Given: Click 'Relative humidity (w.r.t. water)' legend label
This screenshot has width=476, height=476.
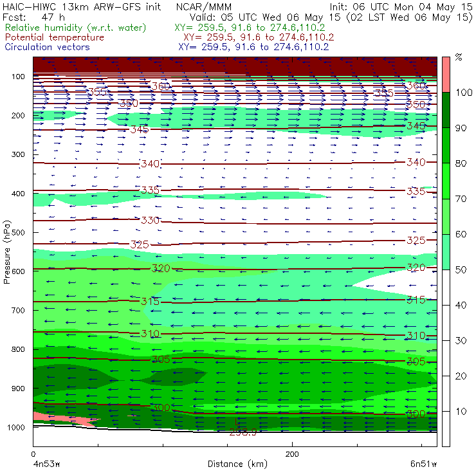Looking at the screenshot, I should [x=76, y=28].
